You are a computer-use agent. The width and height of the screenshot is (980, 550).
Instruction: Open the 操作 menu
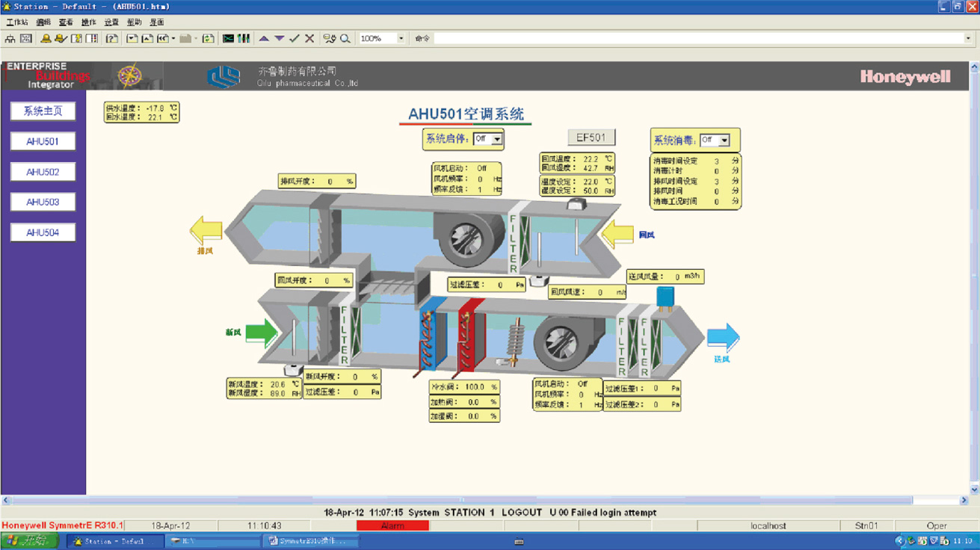point(88,22)
